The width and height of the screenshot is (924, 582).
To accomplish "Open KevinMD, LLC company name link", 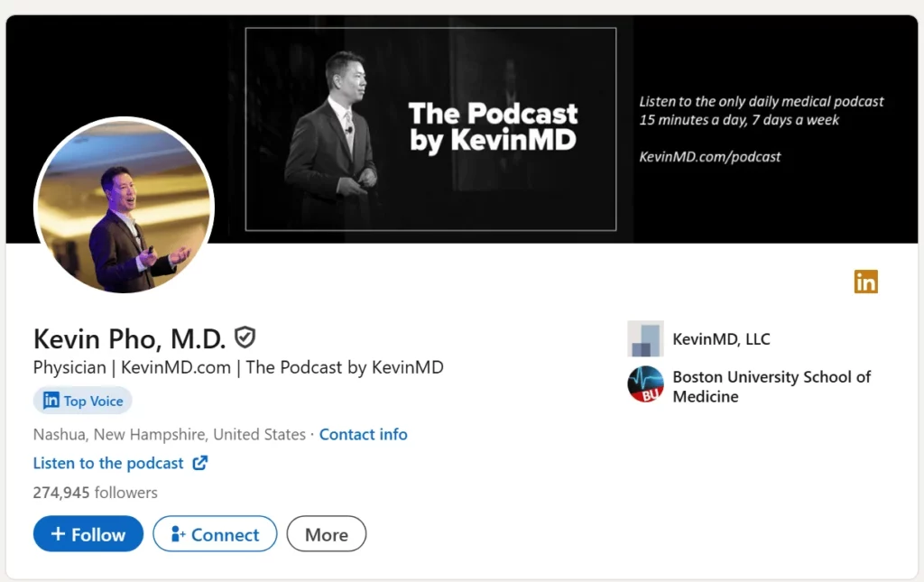I will pos(721,339).
